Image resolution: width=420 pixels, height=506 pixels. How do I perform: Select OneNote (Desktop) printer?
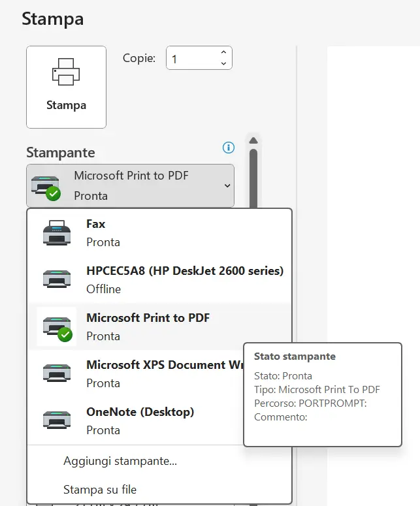pos(136,420)
